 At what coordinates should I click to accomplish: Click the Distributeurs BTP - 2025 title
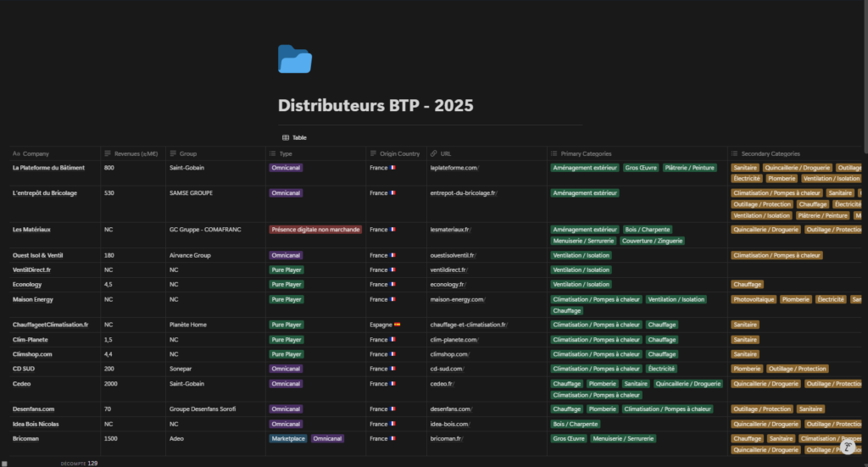pos(376,106)
